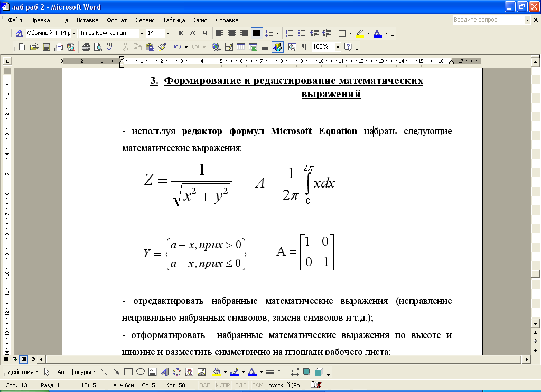Align text to the right
Viewport: 541px width, 392px height.
(244, 33)
